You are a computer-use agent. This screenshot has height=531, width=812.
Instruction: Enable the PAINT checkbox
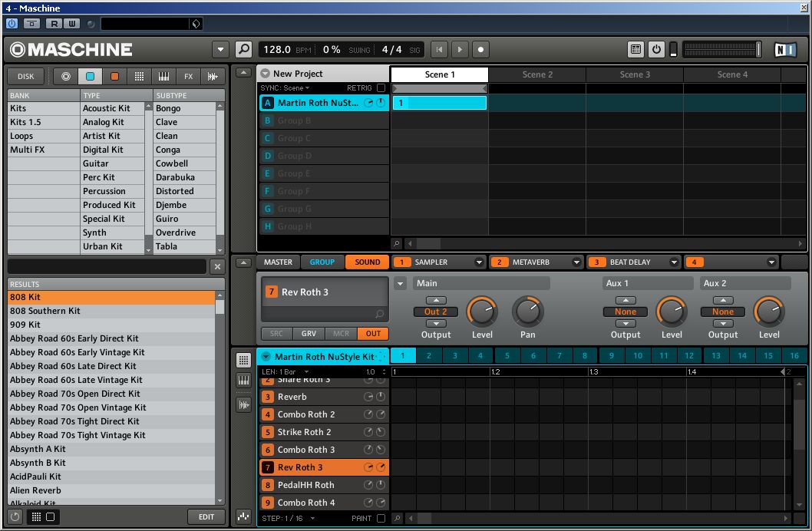click(381, 518)
